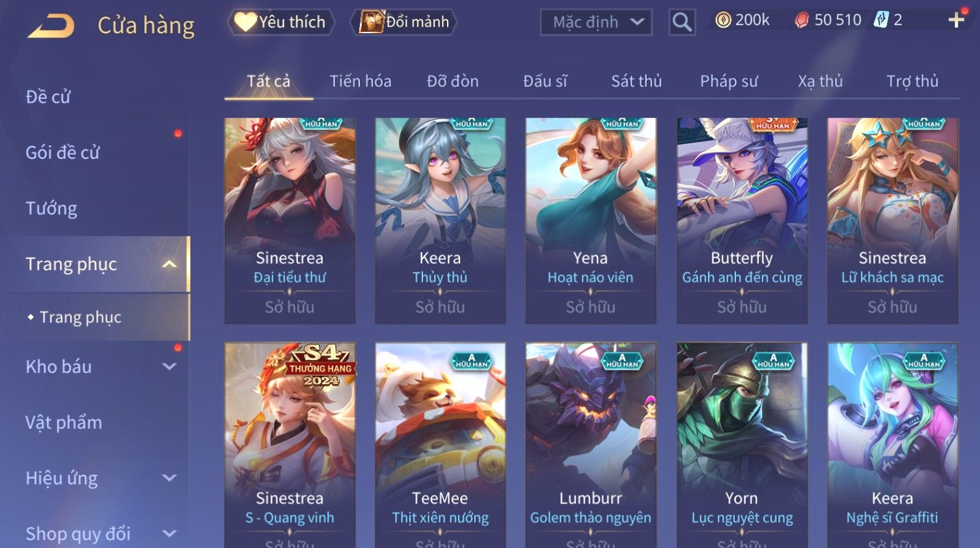Viewport: 980px width, 548px height.
Task: Expand the Hiệu ứng sidebar section
Action: 169,478
